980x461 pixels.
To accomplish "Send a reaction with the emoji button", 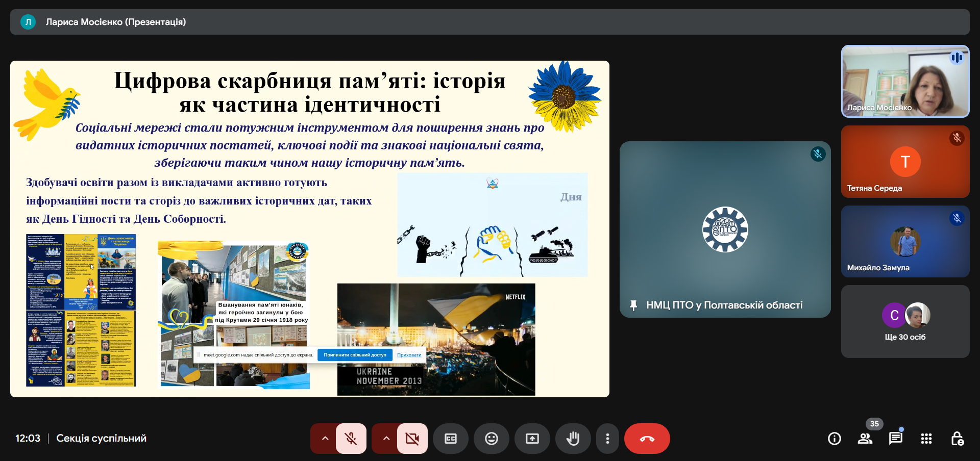I will point(492,439).
